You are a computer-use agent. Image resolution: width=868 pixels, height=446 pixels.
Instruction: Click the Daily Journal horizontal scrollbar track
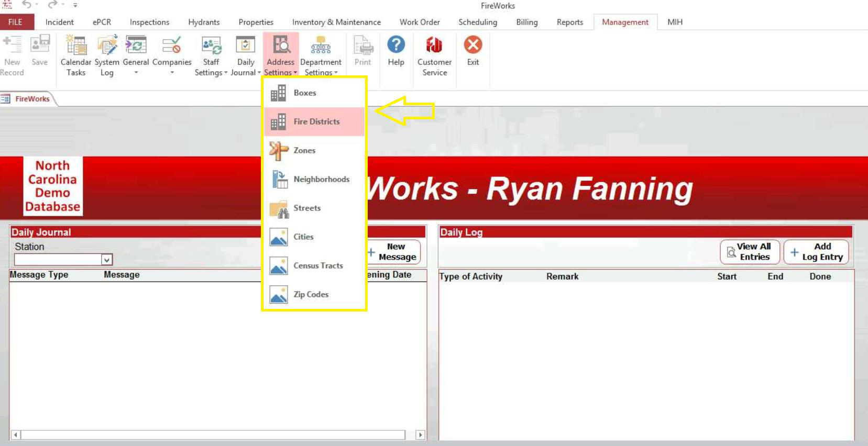213,435
